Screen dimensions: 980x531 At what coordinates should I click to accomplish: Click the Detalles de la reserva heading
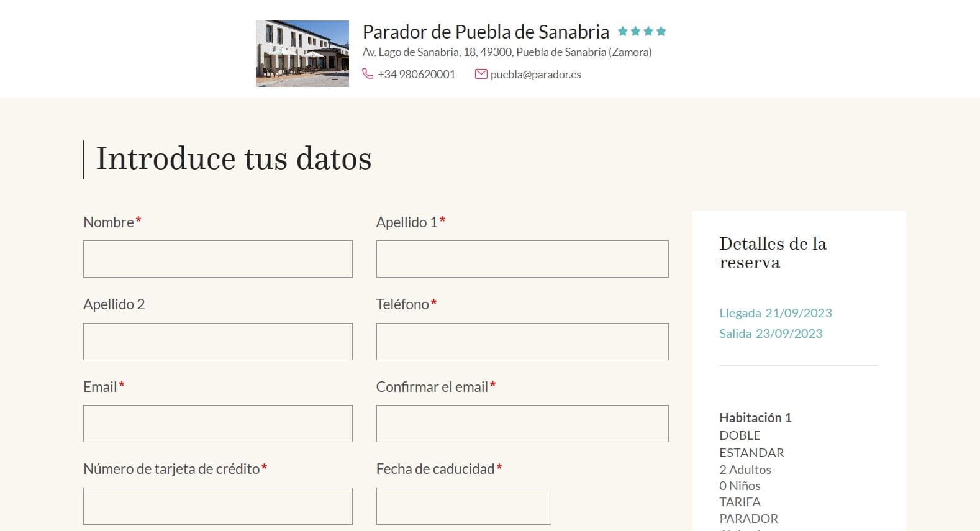(773, 253)
